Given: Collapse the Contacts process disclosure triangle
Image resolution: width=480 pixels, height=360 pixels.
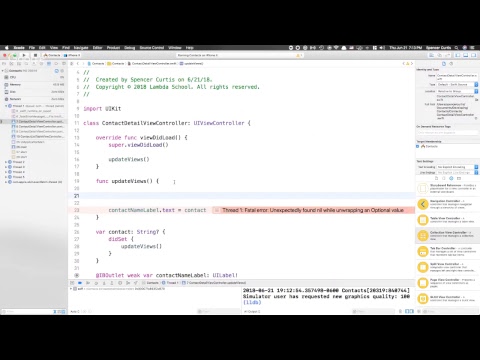Looking at the screenshot, I should pyautogui.click(x=3, y=71).
